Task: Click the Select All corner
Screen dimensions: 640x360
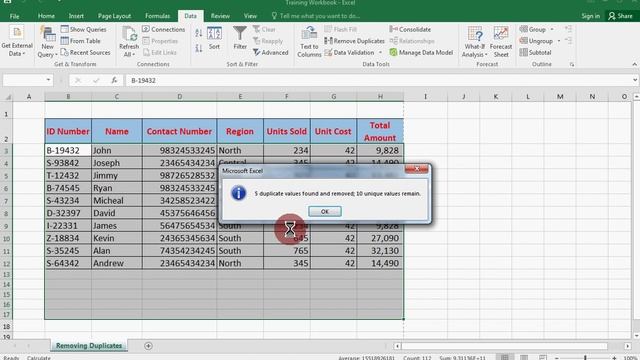Action: click(7, 97)
